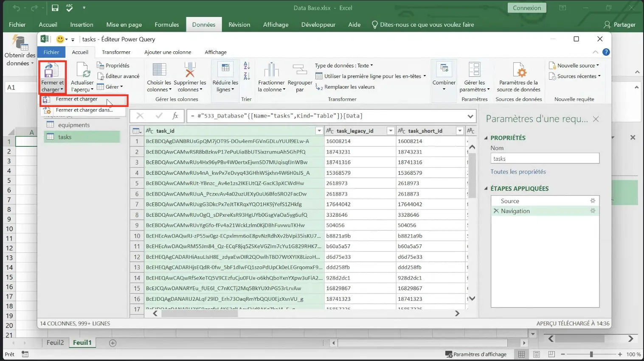Open task_short_id column filter dropdown
This screenshot has width=644, height=361.
(x=459, y=131)
